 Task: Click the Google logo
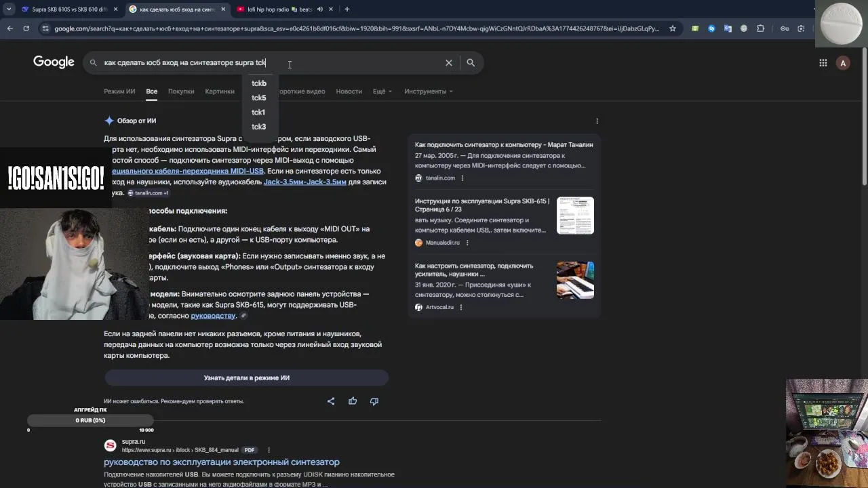click(54, 62)
